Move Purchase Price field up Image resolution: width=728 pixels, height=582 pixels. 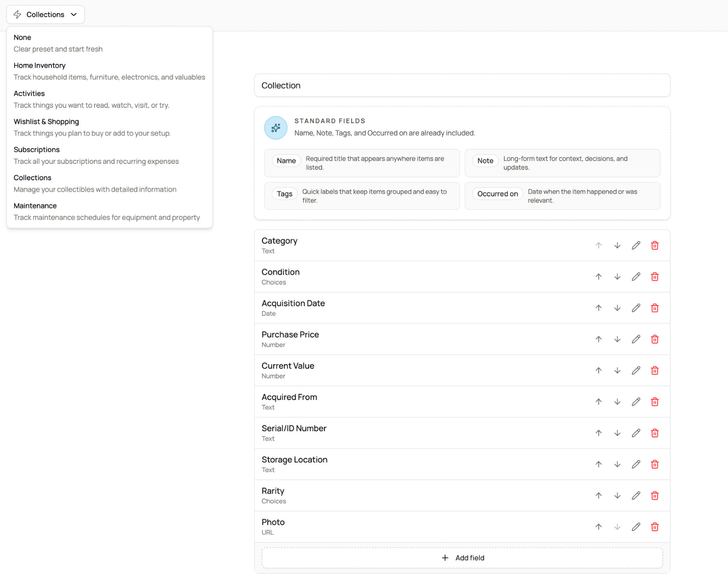tap(598, 339)
